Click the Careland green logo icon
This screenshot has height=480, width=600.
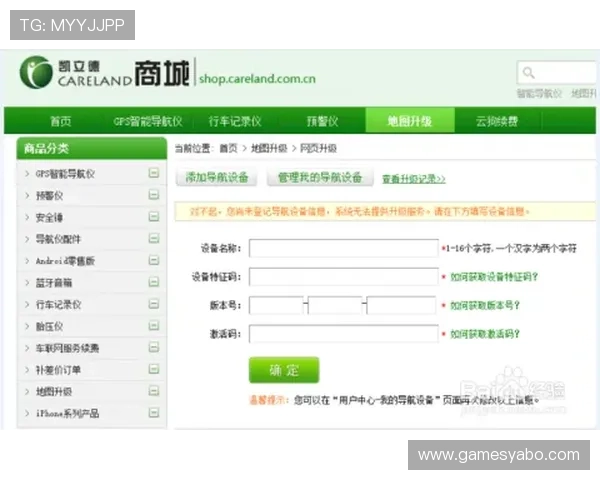[36, 72]
